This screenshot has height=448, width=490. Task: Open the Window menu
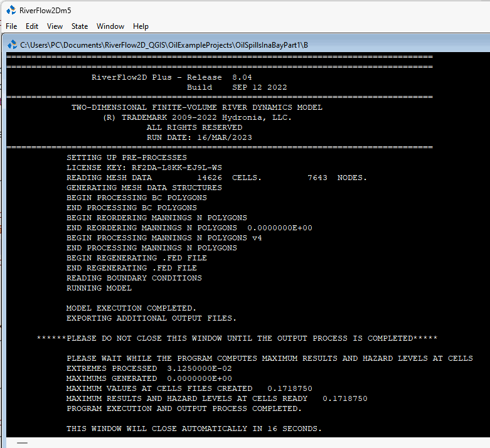pos(110,26)
